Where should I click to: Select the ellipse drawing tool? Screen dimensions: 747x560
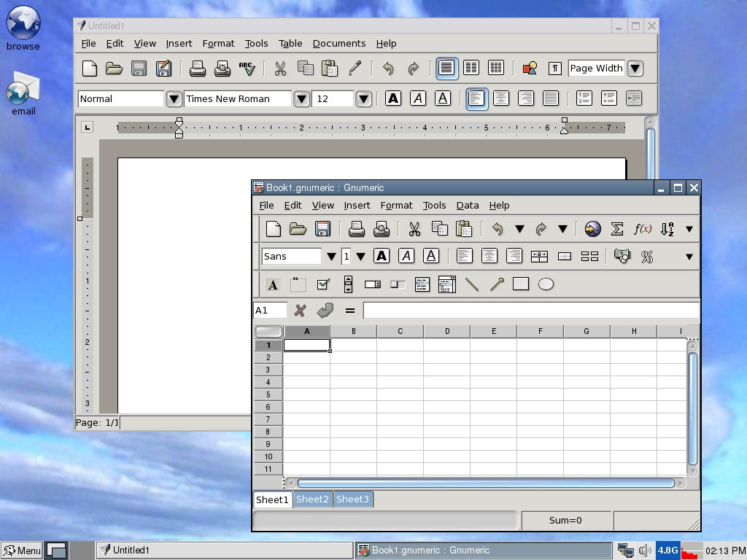(546, 284)
